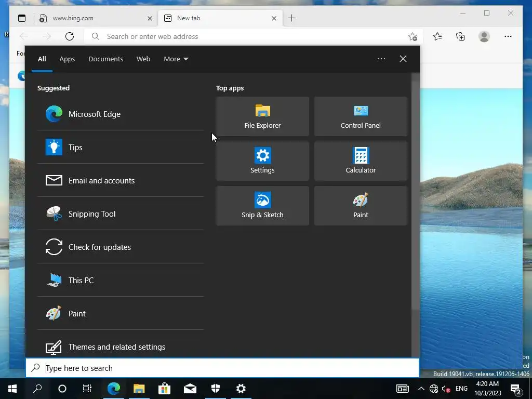Image resolution: width=532 pixels, height=399 pixels.
Task: Launch Calculator tile
Action: coord(361,161)
